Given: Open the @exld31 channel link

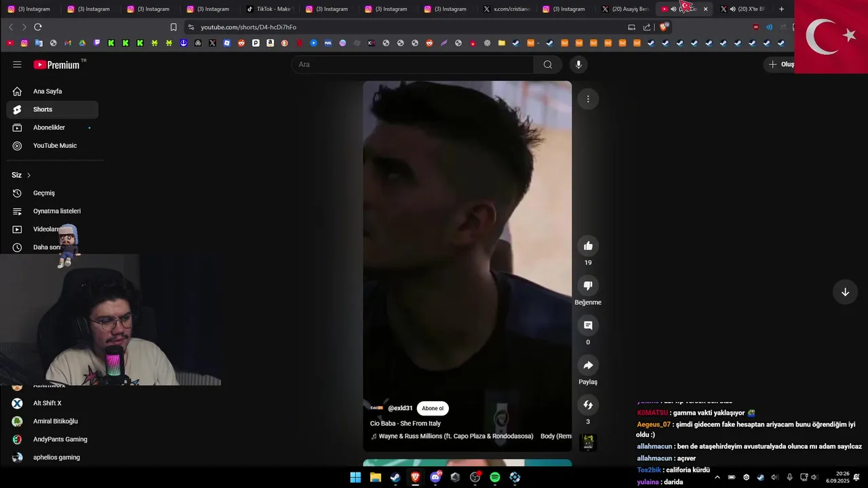Looking at the screenshot, I should click(x=400, y=408).
